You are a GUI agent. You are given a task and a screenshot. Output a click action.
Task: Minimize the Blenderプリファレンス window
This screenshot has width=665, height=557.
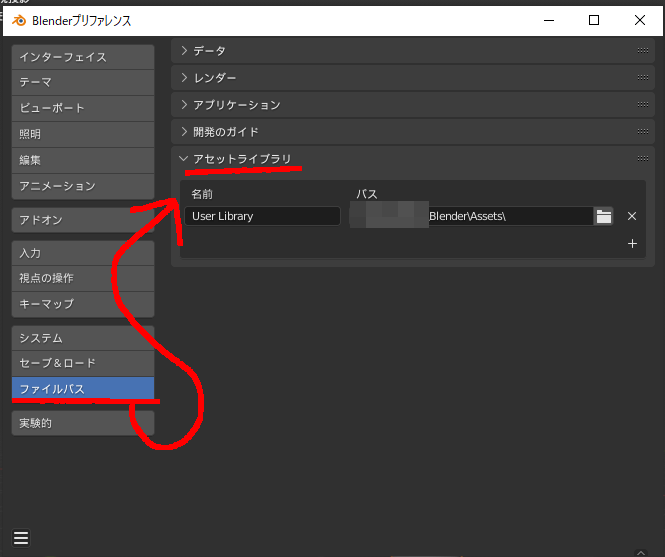549,20
